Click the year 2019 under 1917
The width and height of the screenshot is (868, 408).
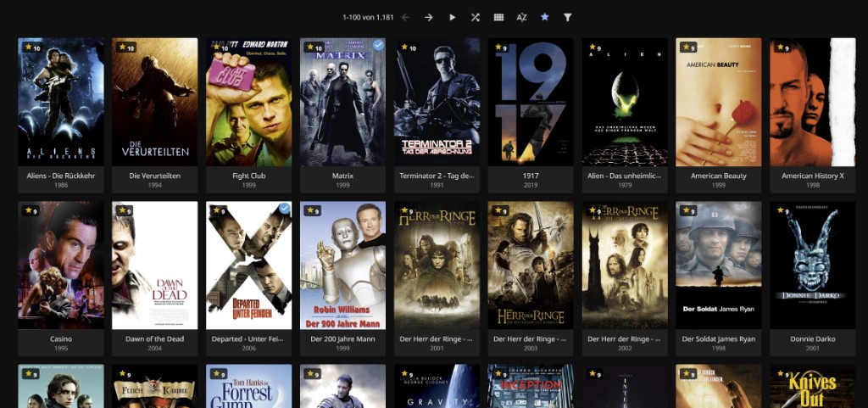531,185
